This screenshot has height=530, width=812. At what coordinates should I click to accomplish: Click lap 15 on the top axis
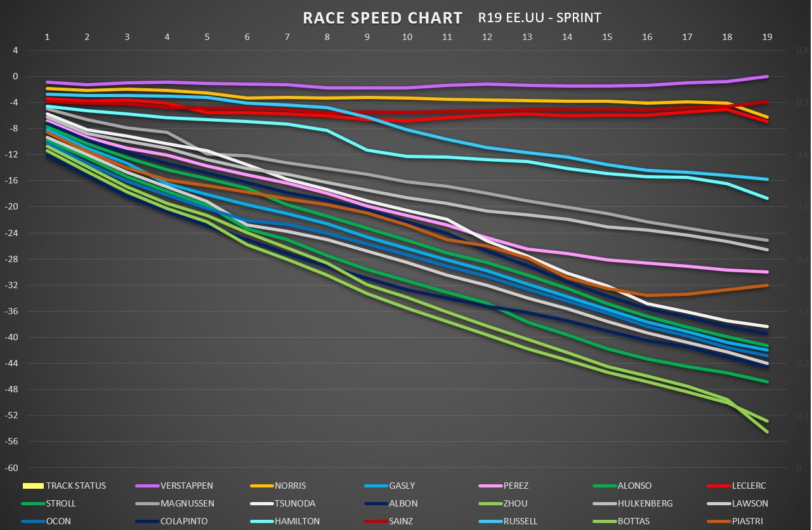pos(607,37)
